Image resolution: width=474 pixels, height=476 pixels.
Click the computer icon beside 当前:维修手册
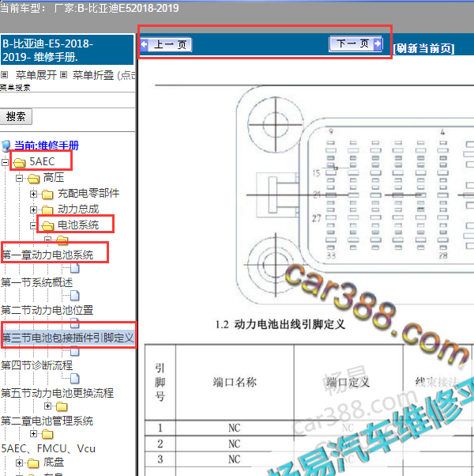click(x=6, y=146)
